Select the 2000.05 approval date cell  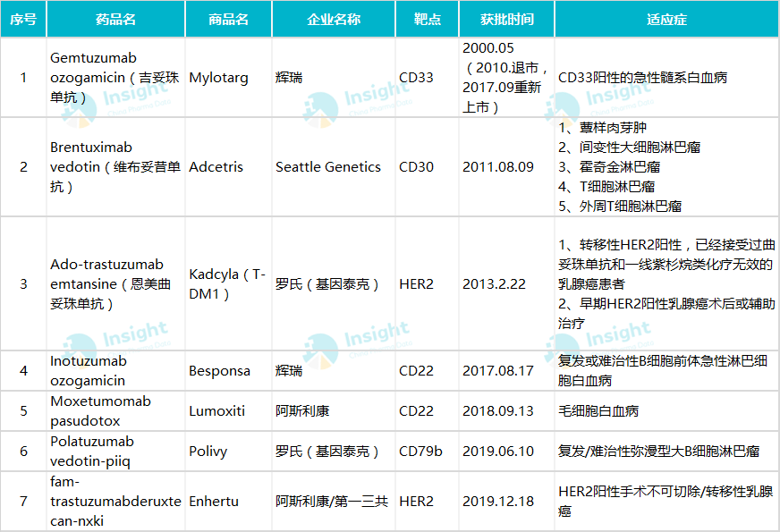click(x=506, y=78)
